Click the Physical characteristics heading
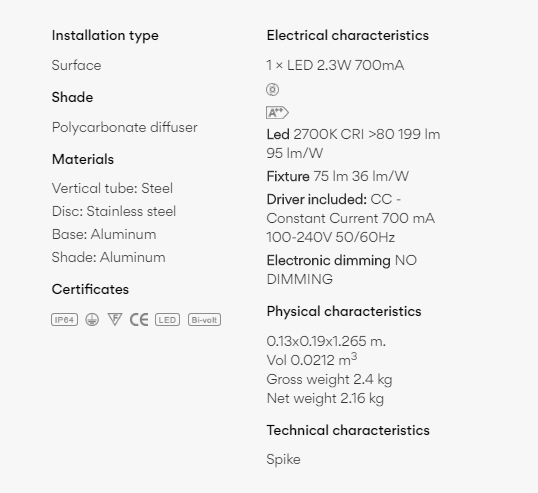The image size is (538, 493). [344, 312]
